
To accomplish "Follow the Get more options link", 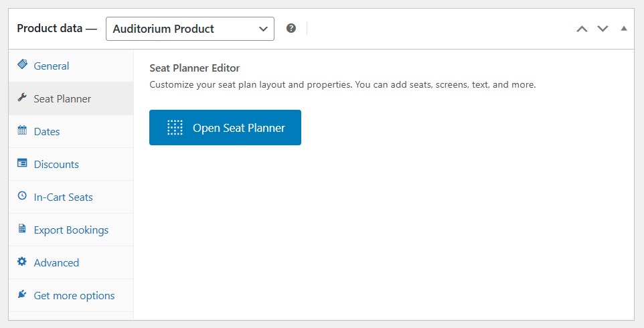I will coord(74,295).
